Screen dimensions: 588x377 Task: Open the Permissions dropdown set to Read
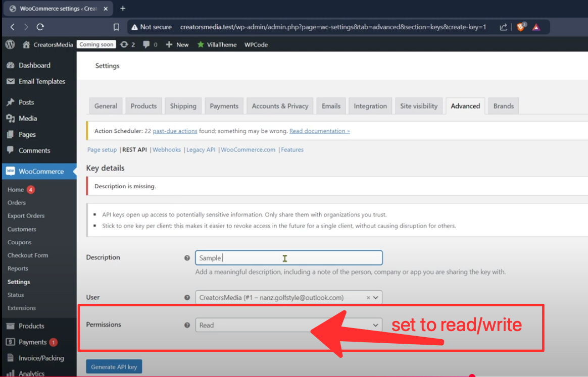(x=289, y=325)
